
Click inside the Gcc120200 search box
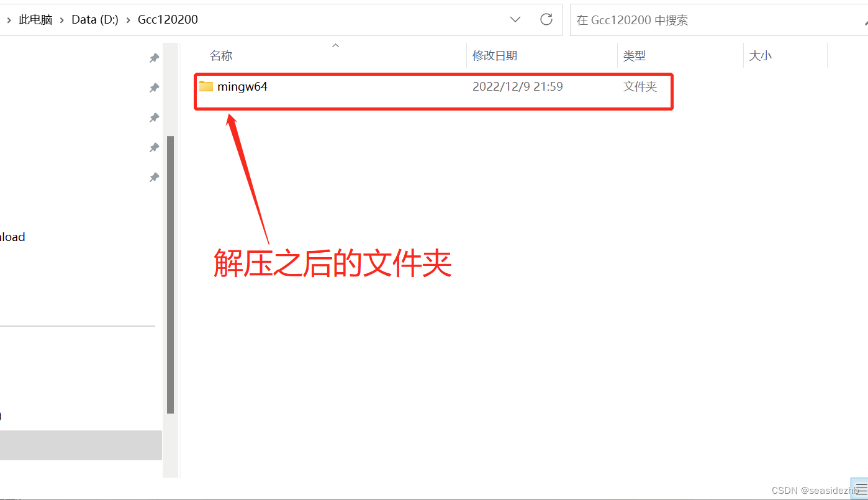point(683,19)
